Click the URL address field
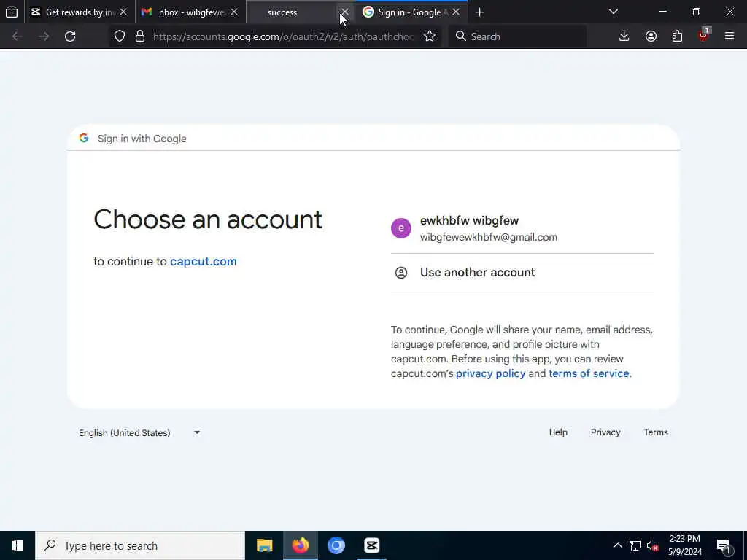The image size is (747, 560). (x=284, y=36)
